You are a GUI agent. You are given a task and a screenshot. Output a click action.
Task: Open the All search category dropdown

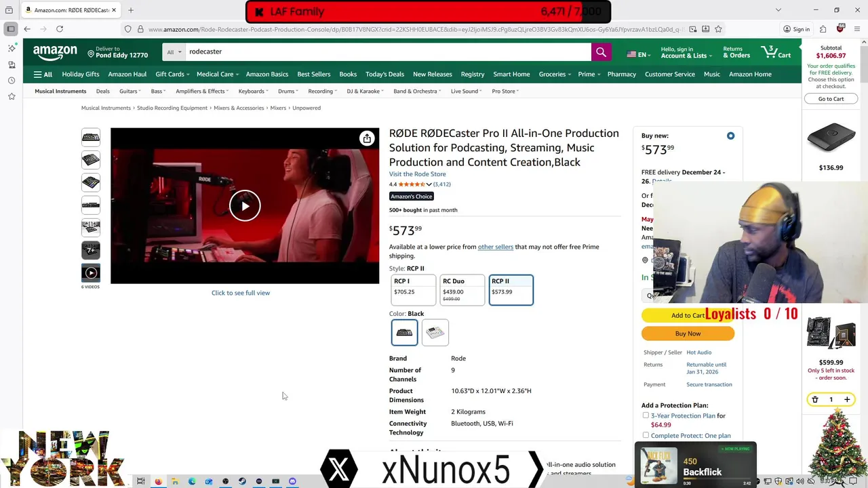(x=174, y=52)
